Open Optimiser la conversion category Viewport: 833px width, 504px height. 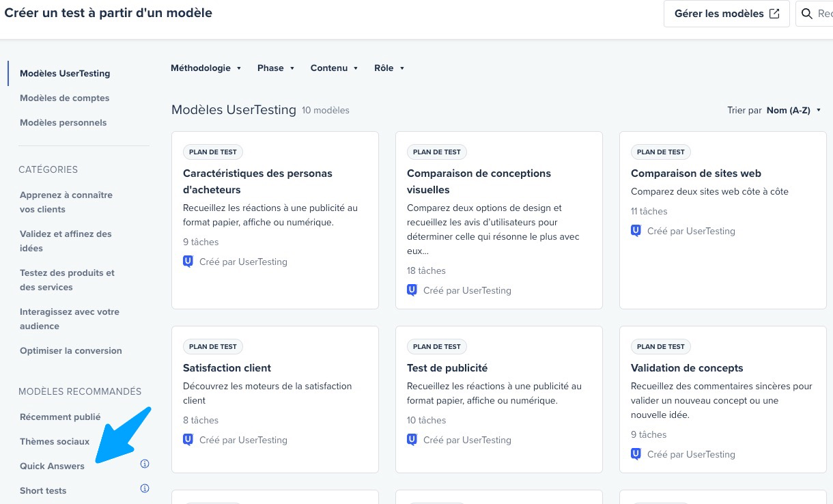(71, 351)
